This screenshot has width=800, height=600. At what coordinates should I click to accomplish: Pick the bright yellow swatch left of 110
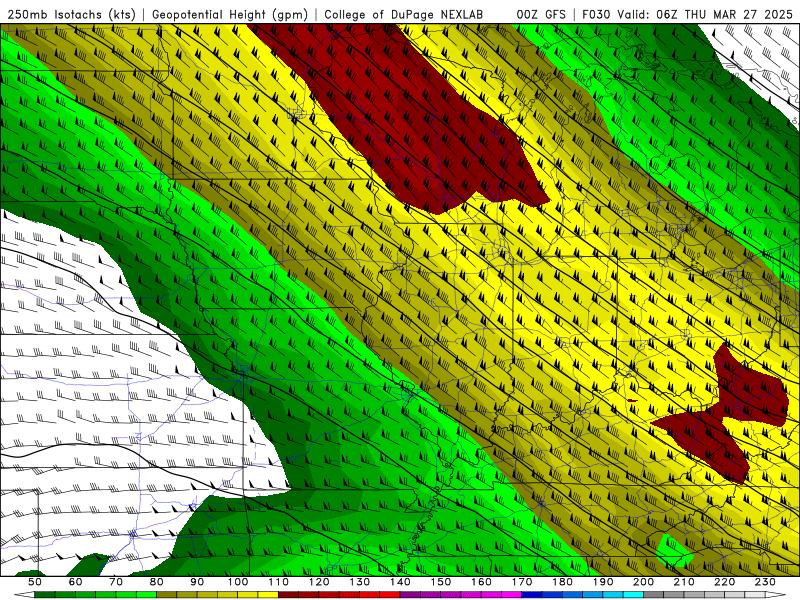[268, 595]
